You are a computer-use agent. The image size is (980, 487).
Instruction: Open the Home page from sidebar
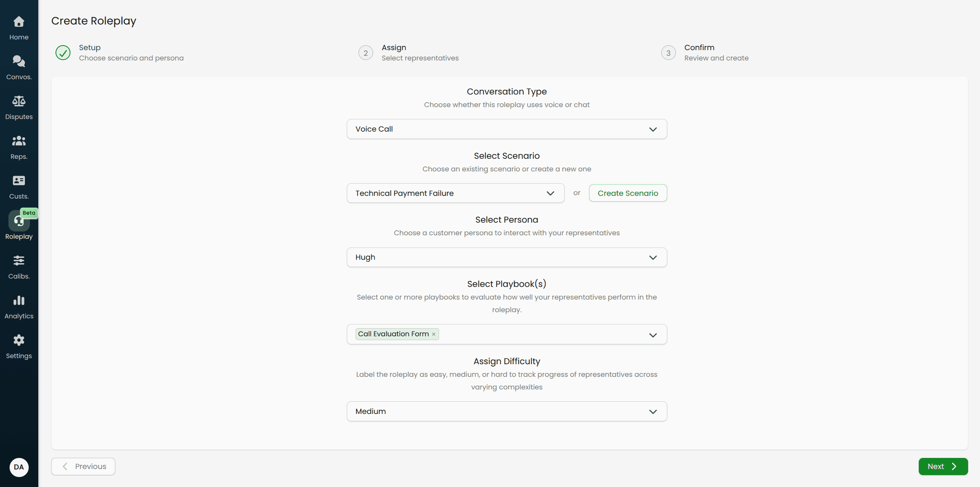[19, 28]
